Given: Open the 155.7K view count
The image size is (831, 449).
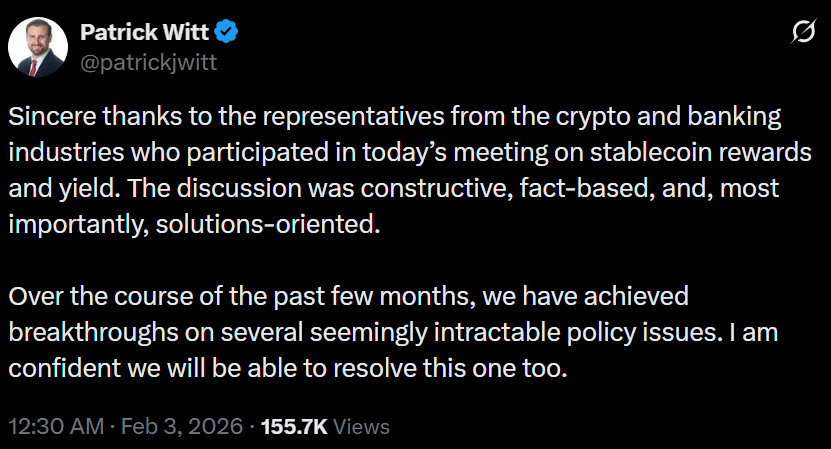Looking at the screenshot, I should click(293, 426).
